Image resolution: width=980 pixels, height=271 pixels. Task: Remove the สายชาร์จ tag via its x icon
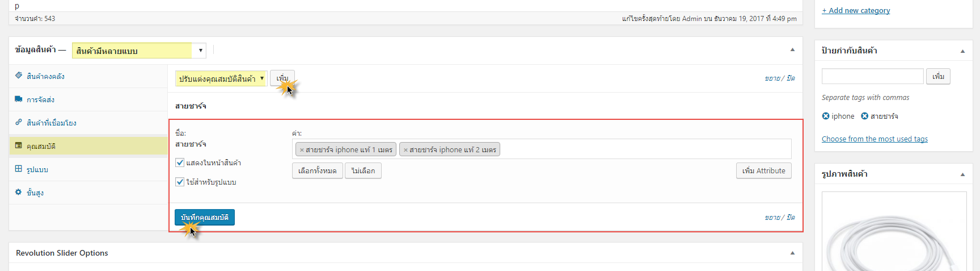click(x=865, y=116)
